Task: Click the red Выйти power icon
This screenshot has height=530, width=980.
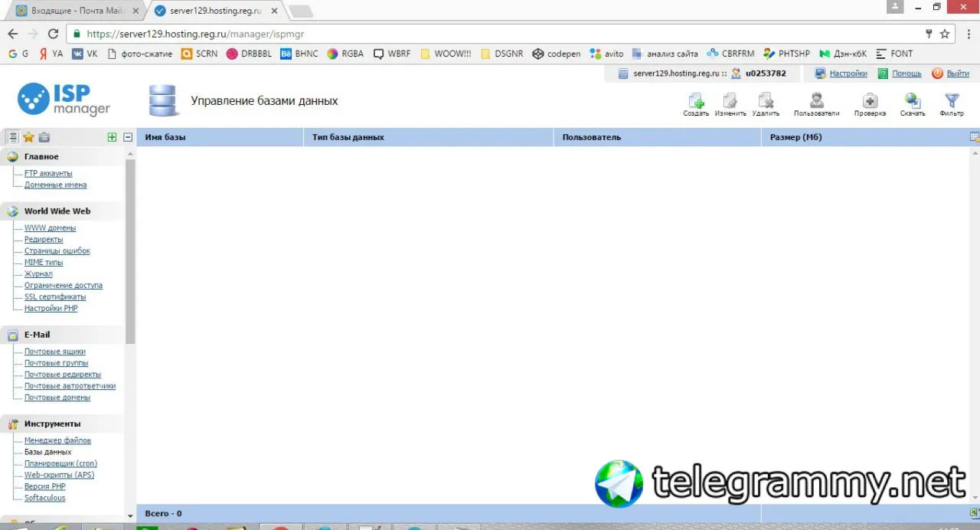Action: (x=937, y=74)
